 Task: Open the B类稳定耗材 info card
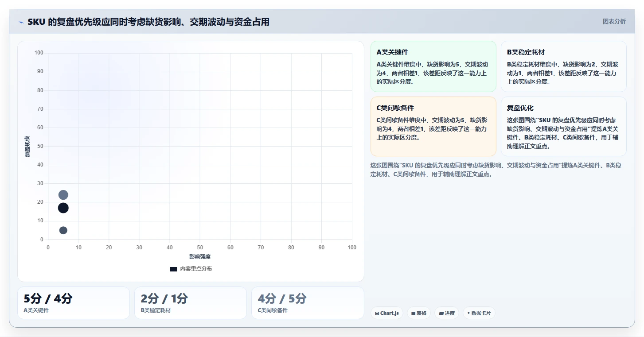(x=563, y=66)
